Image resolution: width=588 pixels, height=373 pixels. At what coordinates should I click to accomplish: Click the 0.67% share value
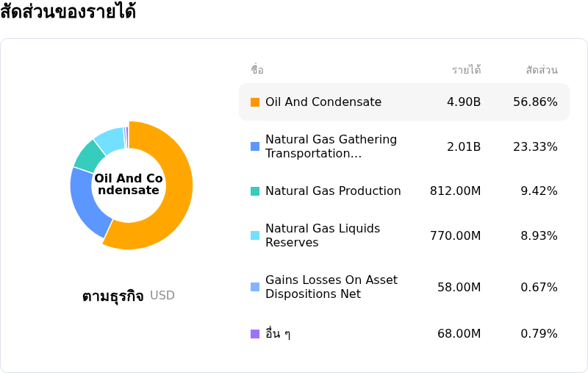(x=539, y=287)
